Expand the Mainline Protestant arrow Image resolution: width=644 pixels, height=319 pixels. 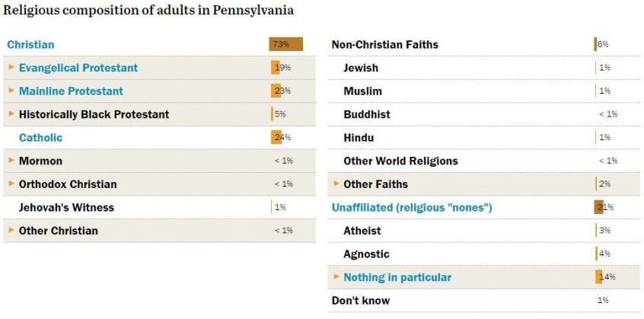tap(11, 91)
